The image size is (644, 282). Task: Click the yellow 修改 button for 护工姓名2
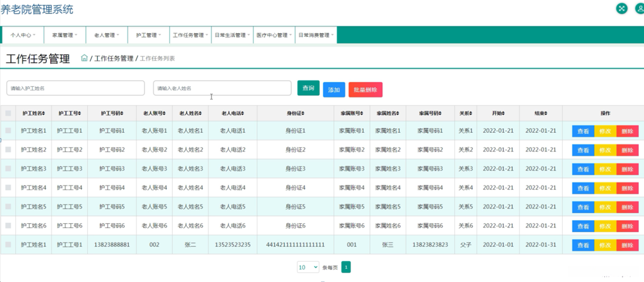[x=605, y=150]
